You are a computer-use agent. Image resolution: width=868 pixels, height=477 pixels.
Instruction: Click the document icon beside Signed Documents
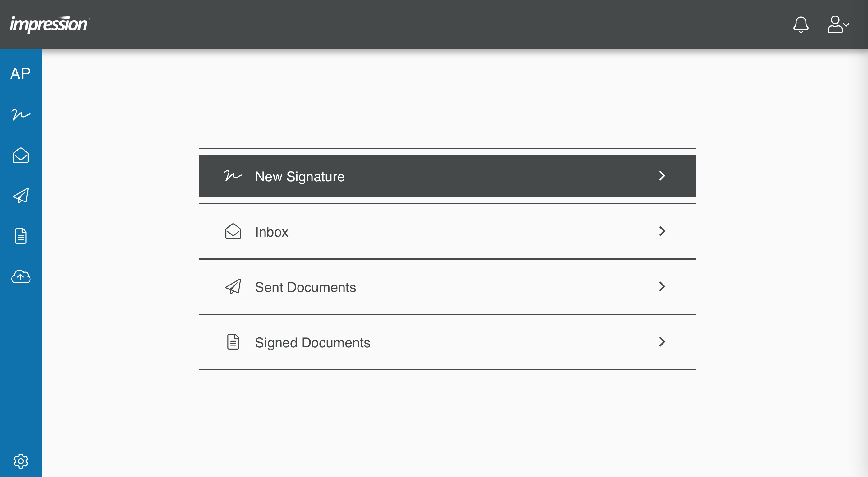tap(233, 342)
